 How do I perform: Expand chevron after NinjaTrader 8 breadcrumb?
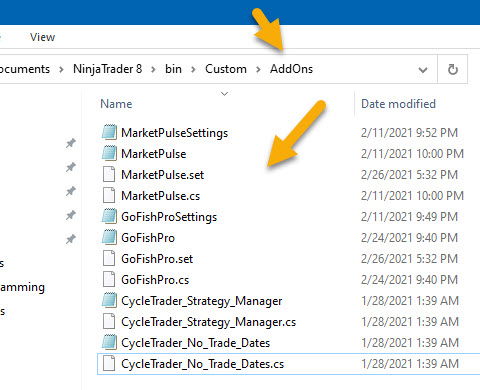point(153,70)
